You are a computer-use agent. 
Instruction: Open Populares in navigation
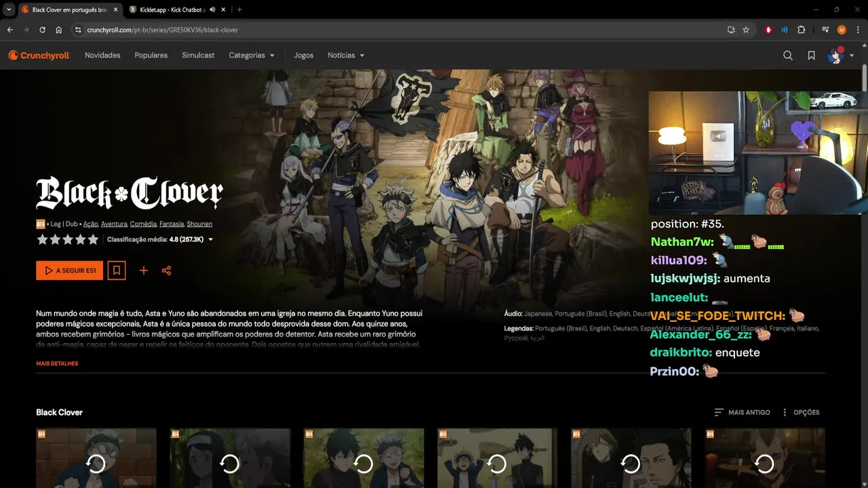point(151,56)
